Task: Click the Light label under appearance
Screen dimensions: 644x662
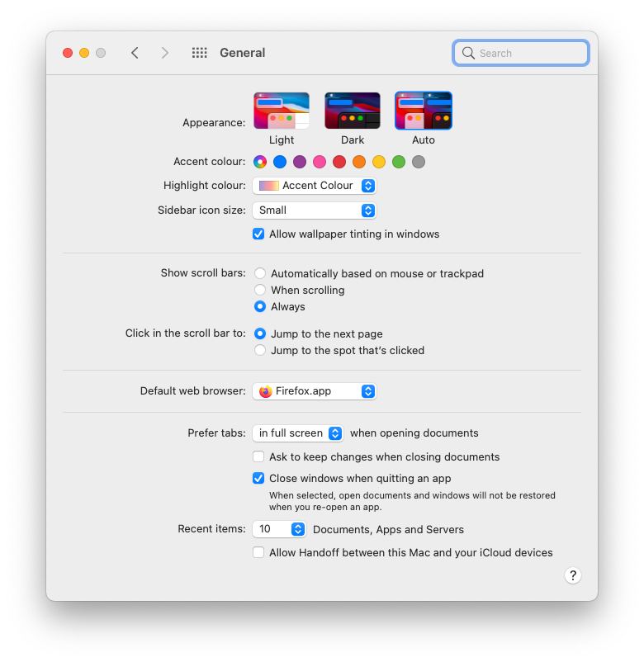Action: click(x=282, y=139)
